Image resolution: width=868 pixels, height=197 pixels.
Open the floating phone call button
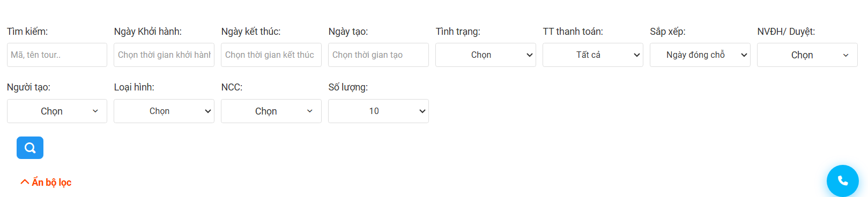coord(842,181)
